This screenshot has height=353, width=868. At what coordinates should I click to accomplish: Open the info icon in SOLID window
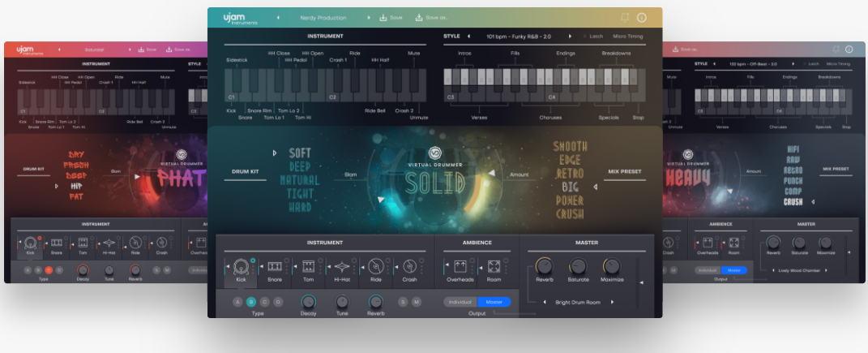coord(642,18)
